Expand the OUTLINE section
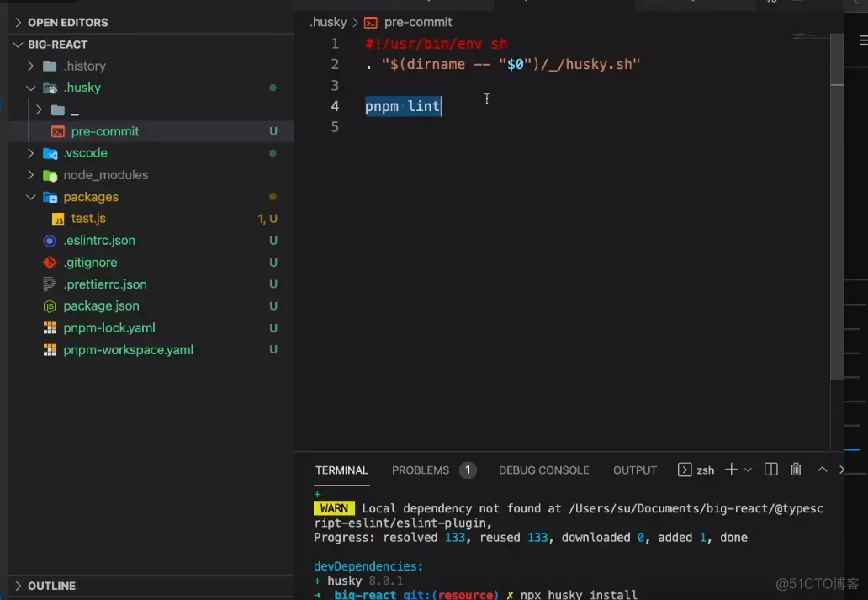Screen dimensions: 868x600 (18, 586)
